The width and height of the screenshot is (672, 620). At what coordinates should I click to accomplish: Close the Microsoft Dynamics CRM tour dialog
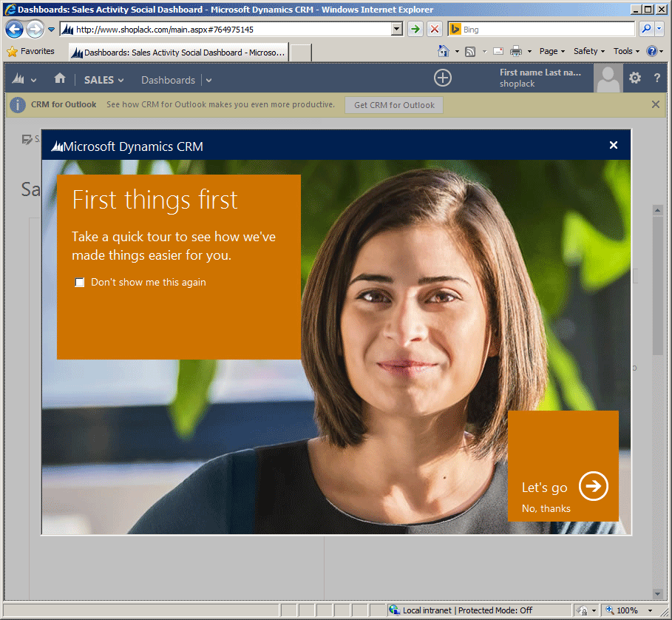tap(614, 145)
